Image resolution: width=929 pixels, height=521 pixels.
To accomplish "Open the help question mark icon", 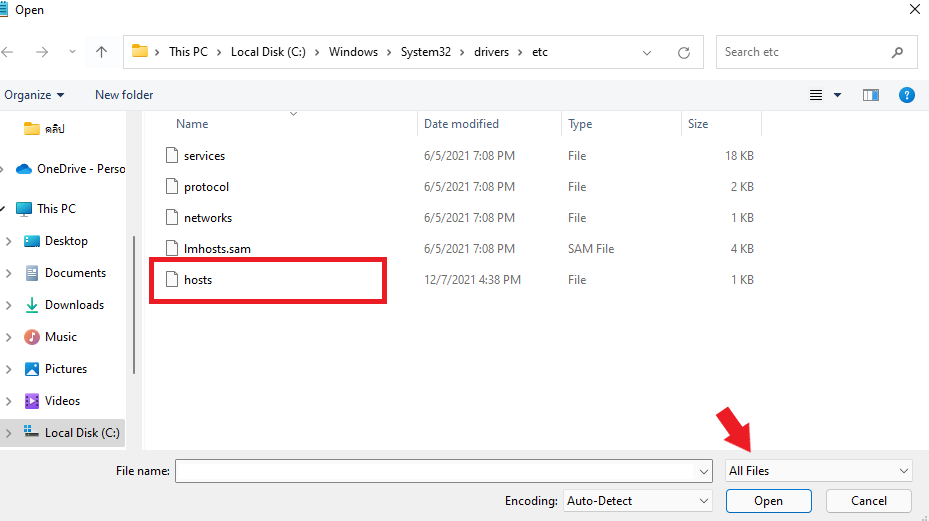I will (x=906, y=95).
